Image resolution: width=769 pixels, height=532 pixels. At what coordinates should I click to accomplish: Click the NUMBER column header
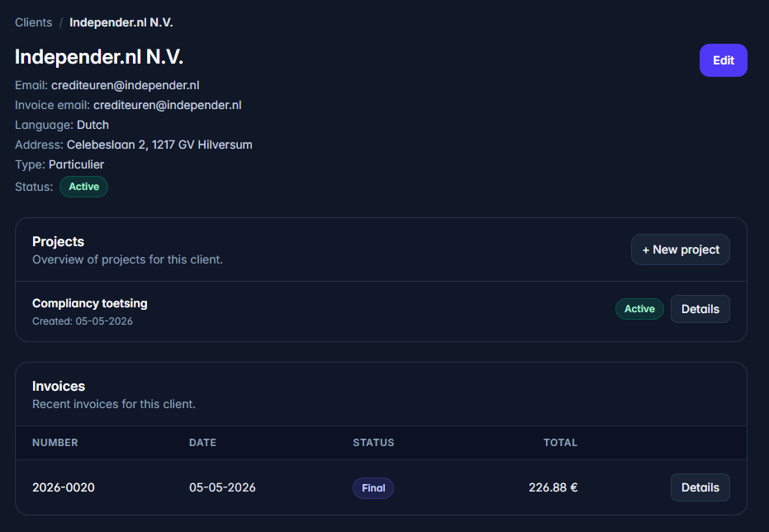[55, 443]
